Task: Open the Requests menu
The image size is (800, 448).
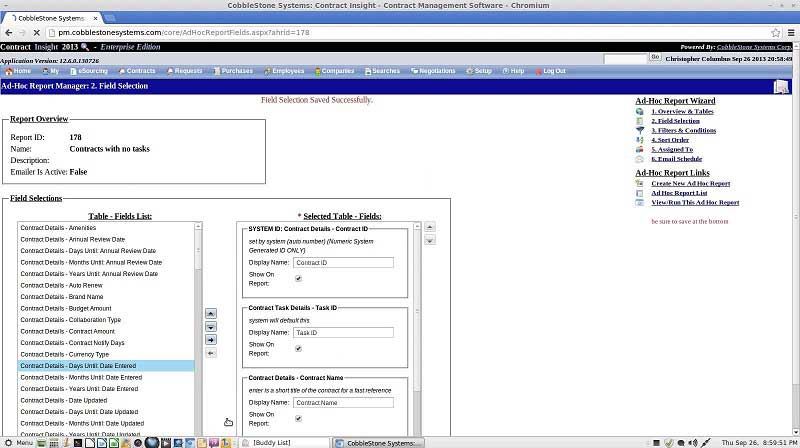Action: [185, 71]
